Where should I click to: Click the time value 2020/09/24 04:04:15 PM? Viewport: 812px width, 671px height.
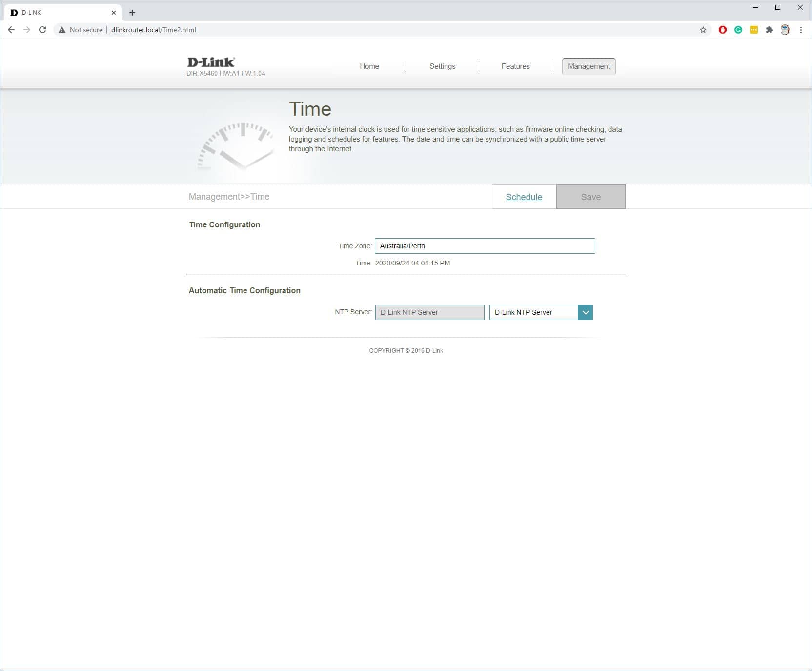click(x=413, y=263)
